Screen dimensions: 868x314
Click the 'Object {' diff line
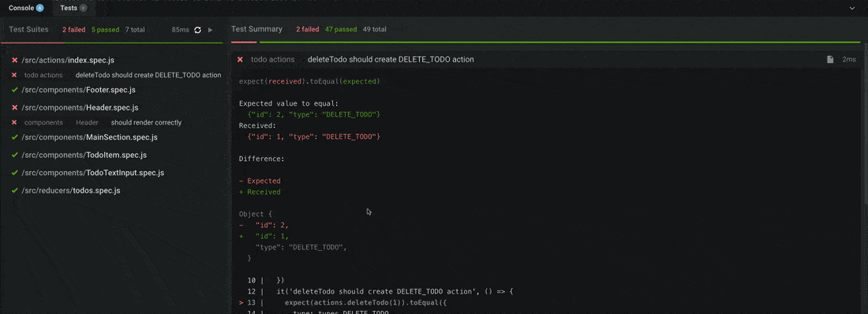255,214
